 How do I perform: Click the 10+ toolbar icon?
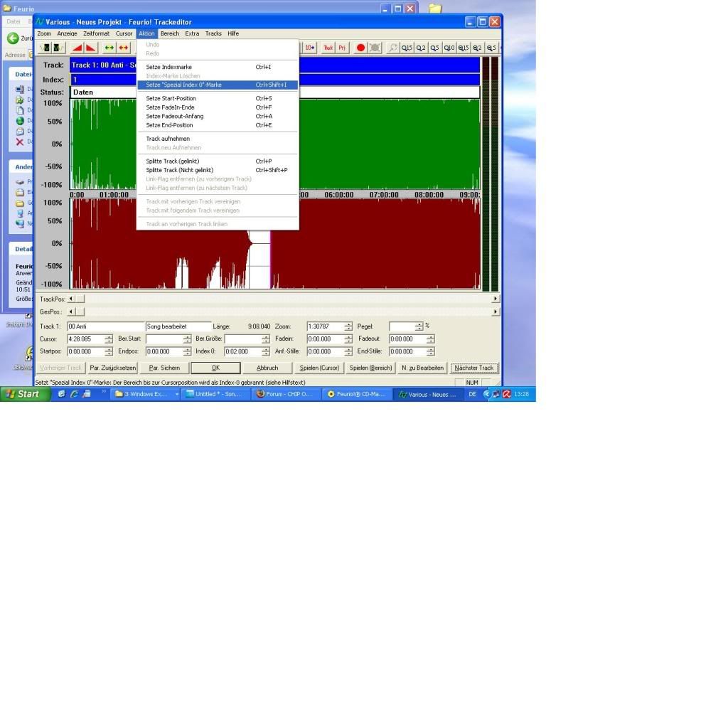(310, 48)
